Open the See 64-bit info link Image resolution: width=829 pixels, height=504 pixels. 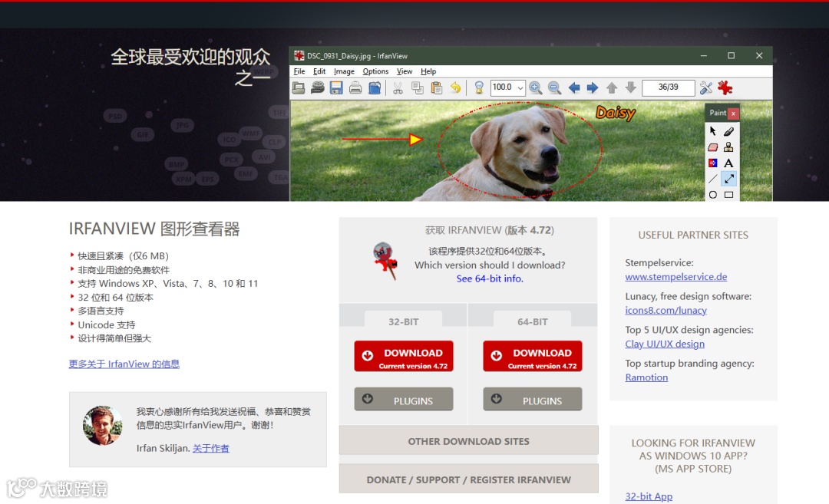(490, 278)
